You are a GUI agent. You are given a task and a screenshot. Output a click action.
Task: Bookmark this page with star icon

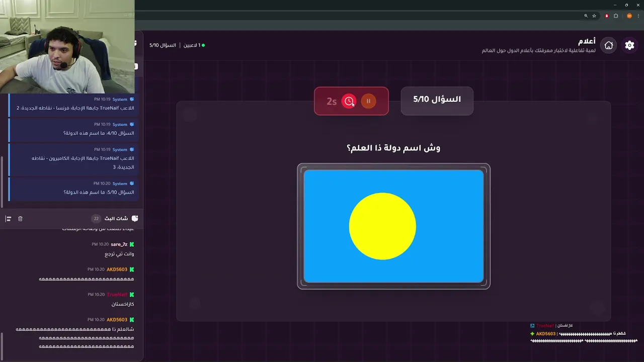(x=594, y=16)
